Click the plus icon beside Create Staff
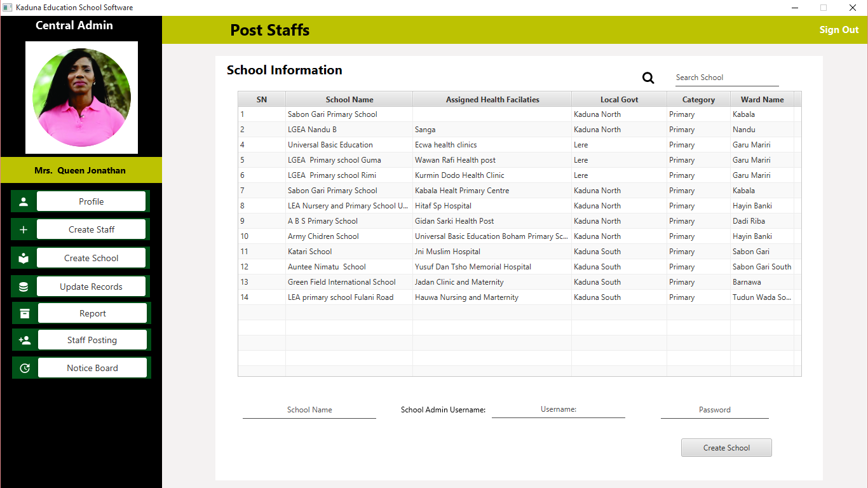868x488 pixels. tap(24, 229)
